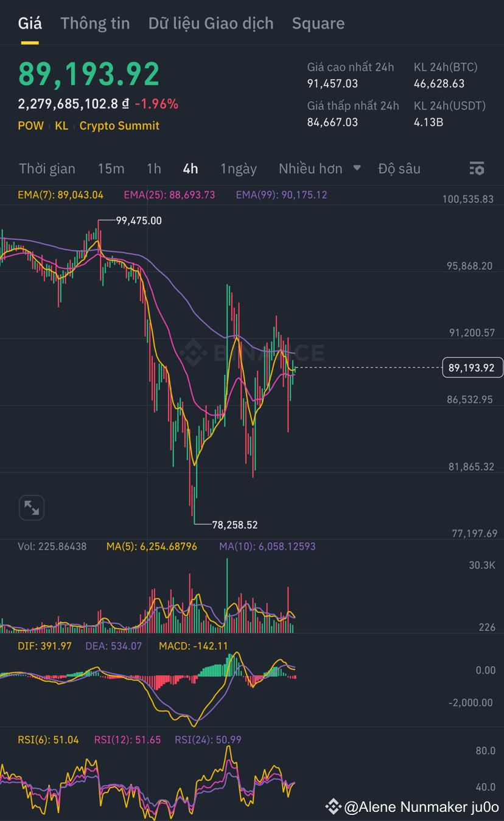Open the "Crypto Summit" link
Screen dimensions: 504x821
tap(119, 126)
